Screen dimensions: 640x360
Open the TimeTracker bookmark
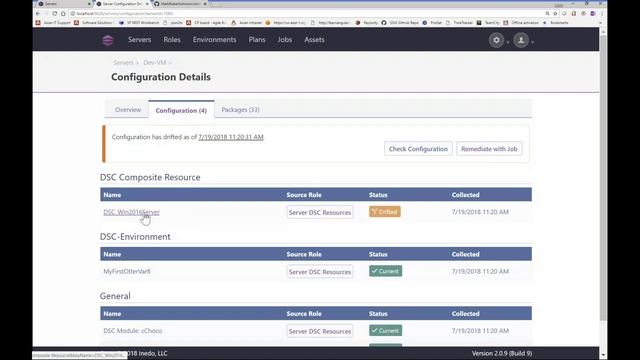[x=459, y=23]
